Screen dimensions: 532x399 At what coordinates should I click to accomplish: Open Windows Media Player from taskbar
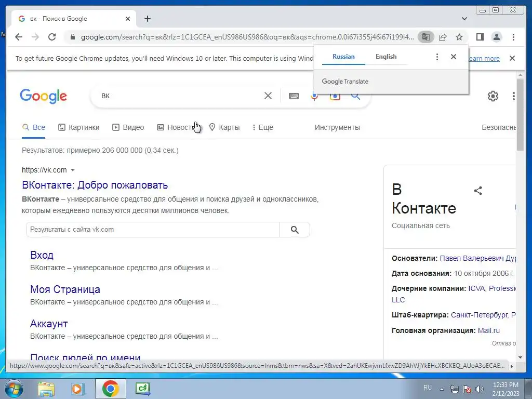point(77,389)
